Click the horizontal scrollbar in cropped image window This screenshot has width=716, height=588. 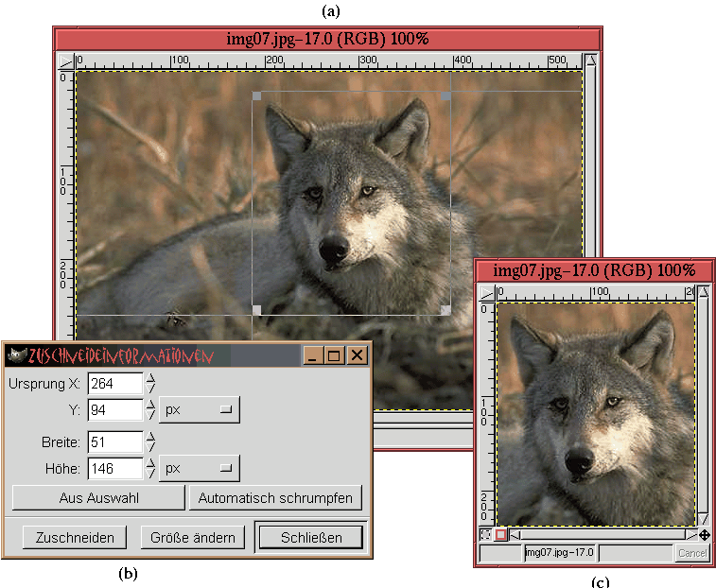(596, 535)
